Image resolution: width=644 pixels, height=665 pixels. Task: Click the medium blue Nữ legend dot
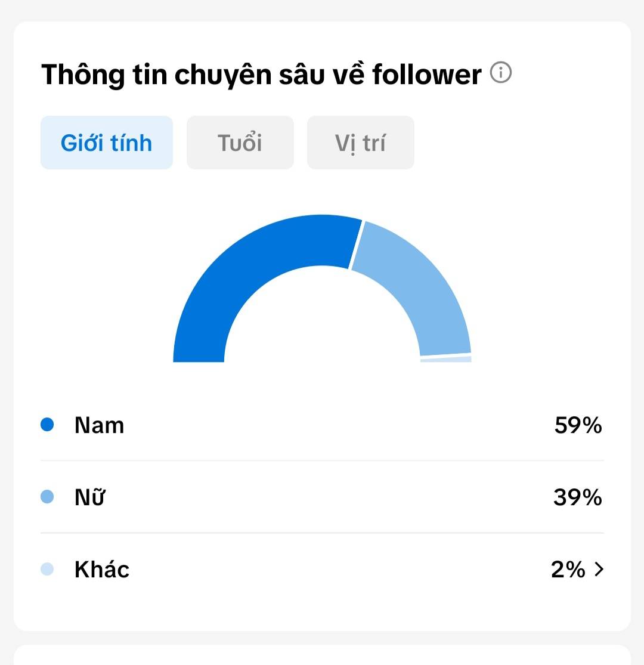[47, 497]
